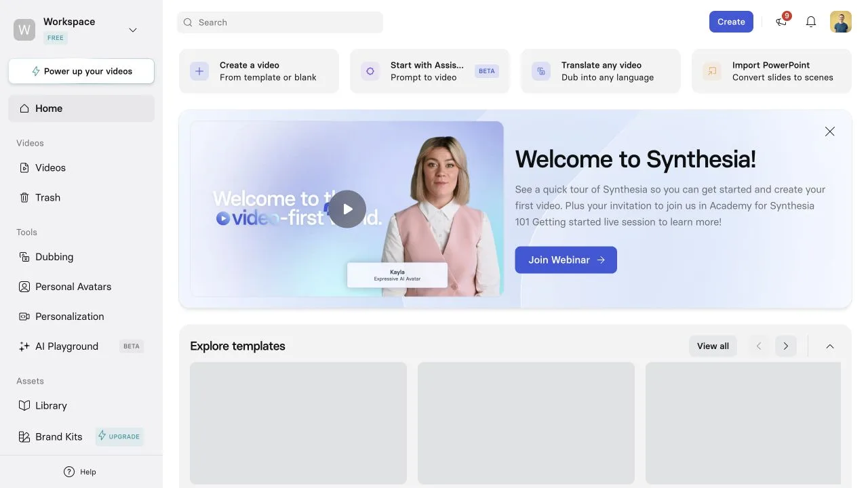Click the Workspace W avatar icon
868x488 pixels.
click(24, 30)
